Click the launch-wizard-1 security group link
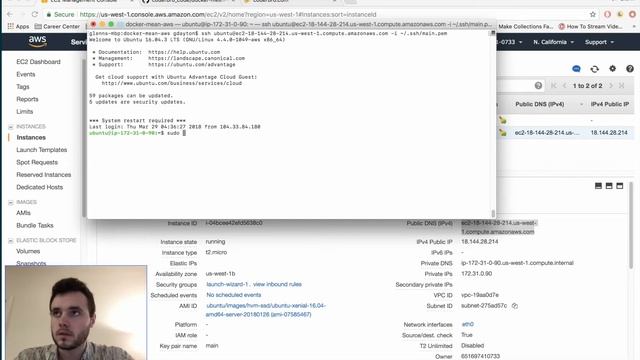Image resolution: width=640 pixels, height=360 pixels. click(x=227, y=284)
